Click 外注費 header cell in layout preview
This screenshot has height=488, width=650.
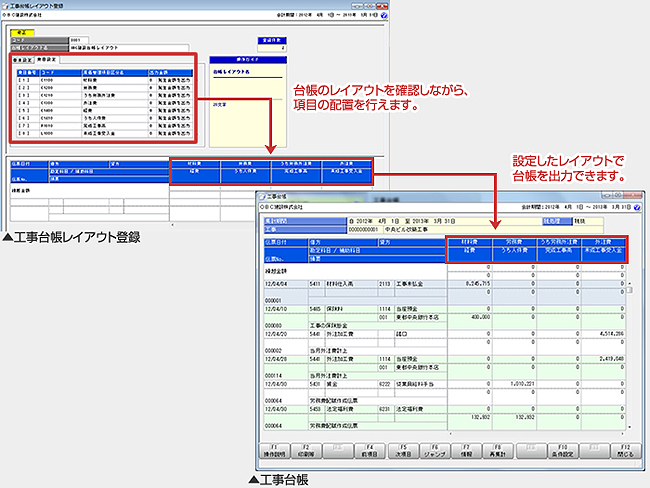coord(347,164)
